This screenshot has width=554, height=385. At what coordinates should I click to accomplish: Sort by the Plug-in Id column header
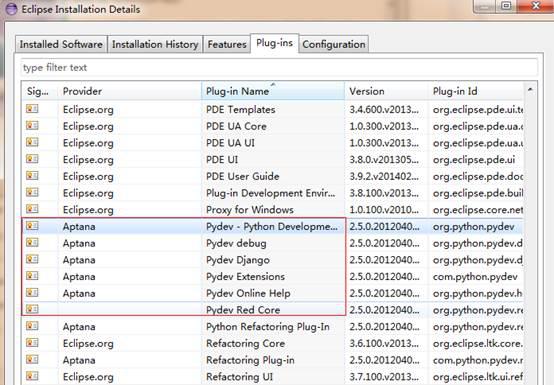click(476, 91)
